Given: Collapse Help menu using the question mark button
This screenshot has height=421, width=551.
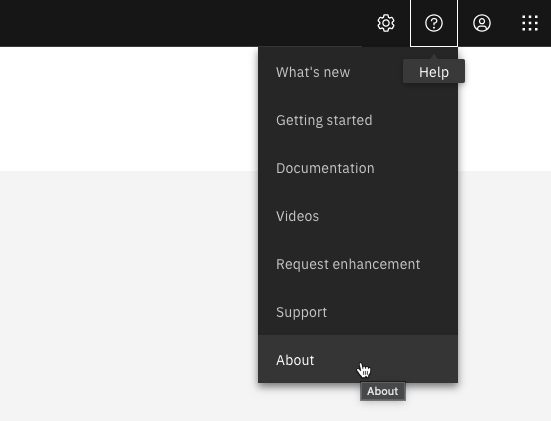Looking at the screenshot, I should 434,23.
